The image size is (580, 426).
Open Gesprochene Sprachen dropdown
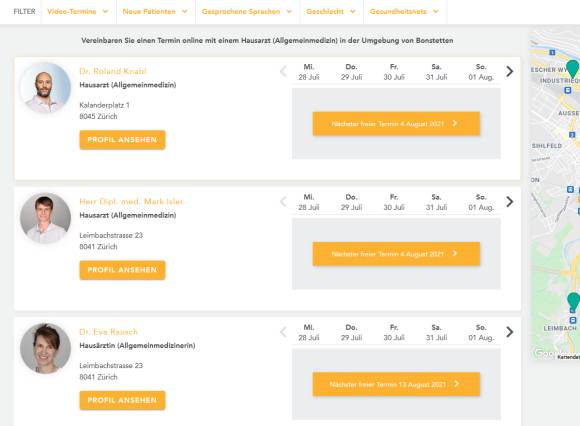(x=247, y=11)
